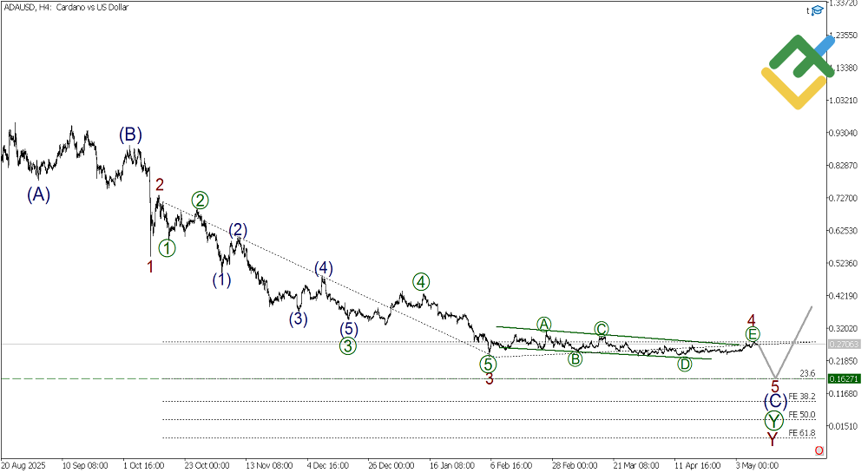The height and width of the screenshot is (473, 868).
Task: Click the FE 50.0 Fibonacci level label
Action: tap(801, 415)
